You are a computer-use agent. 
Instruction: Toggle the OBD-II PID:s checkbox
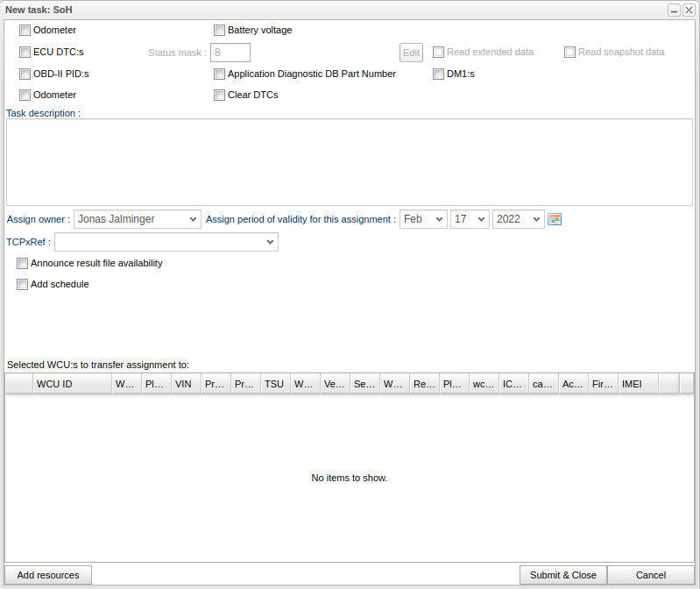pos(25,74)
